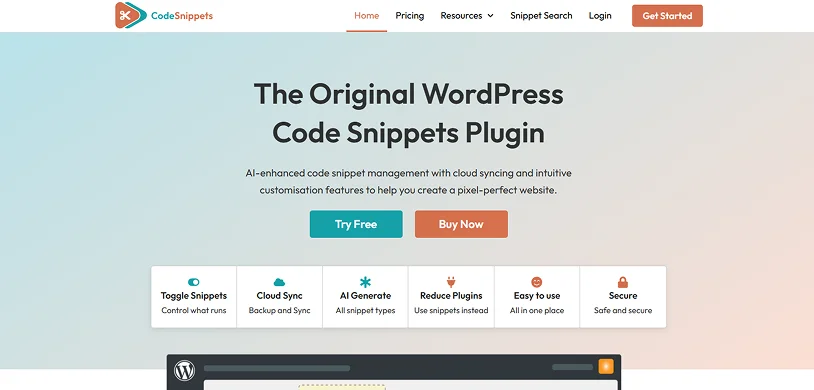Click the 'Control what runs' text
Image resolution: width=814 pixels, height=390 pixels.
[x=194, y=311]
